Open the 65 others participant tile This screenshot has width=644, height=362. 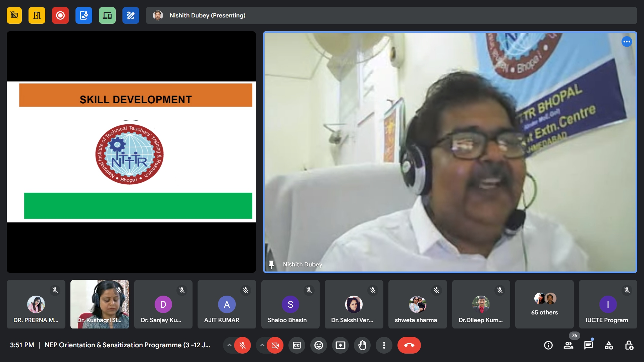(x=544, y=304)
